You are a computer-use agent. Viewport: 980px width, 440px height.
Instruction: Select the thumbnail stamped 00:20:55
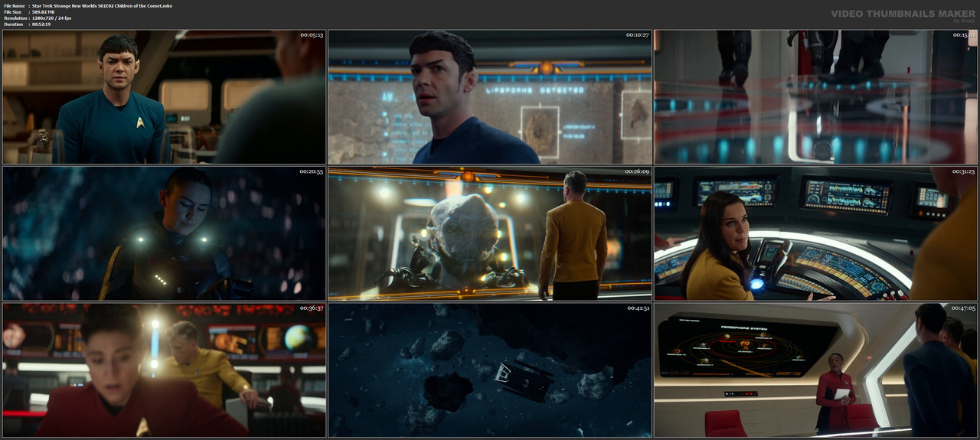(x=164, y=233)
